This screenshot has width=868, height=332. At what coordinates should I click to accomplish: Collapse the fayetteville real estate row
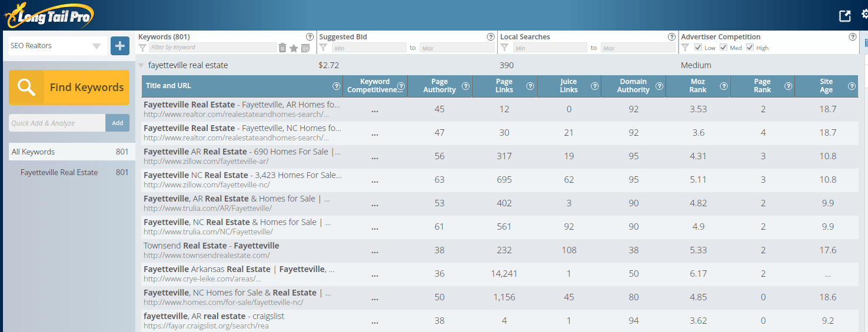tap(141, 66)
